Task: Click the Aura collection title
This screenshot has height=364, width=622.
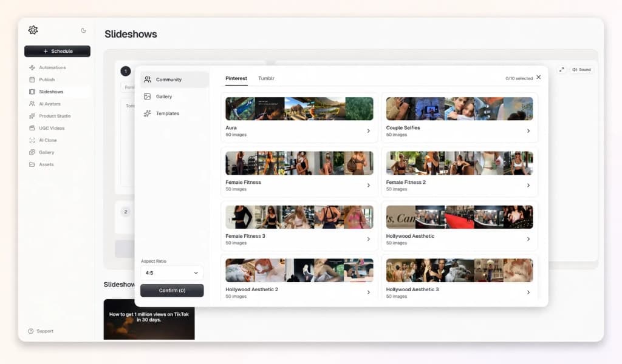Action: point(231,128)
